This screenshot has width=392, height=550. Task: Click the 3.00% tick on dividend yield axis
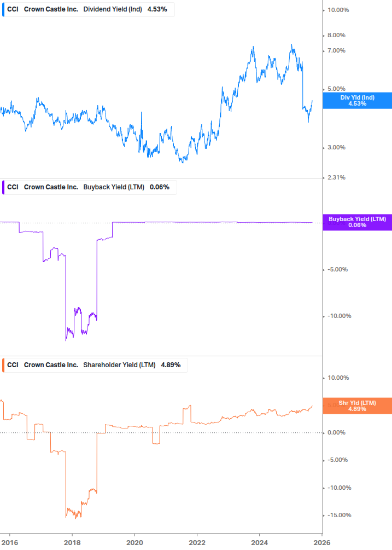click(x=336, y=147)
